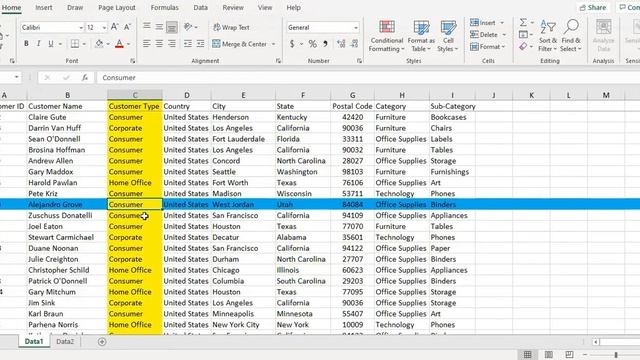Open the Draw ribbon tab
Screen dimensions: 640x360
[75, 7]
